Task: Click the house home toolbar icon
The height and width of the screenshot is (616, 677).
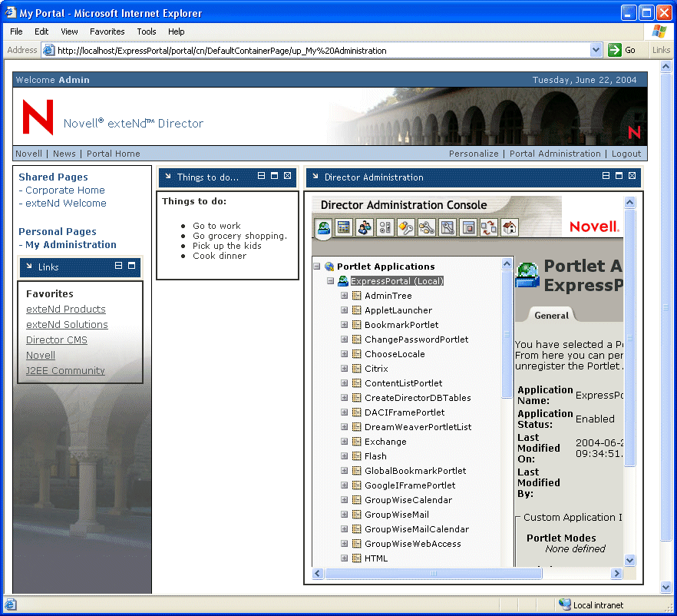Action: [510, 227]
